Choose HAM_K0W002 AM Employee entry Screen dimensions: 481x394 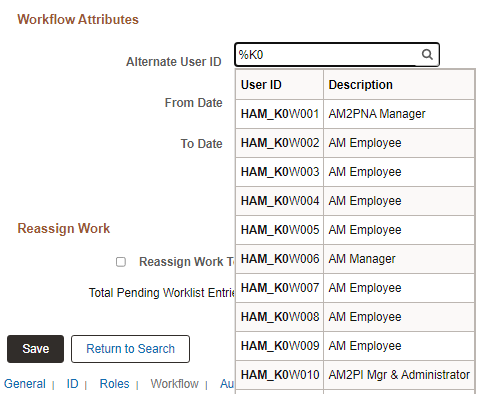(355, 143)
